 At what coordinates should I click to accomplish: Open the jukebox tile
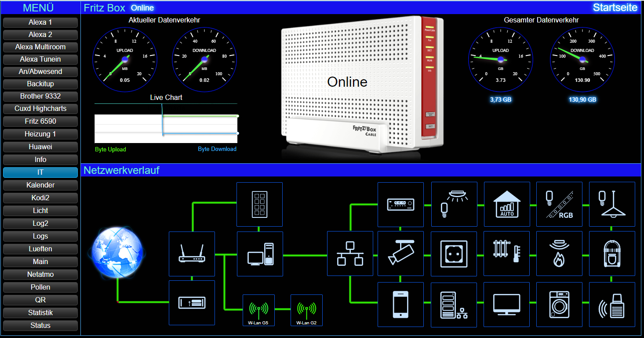pyautogui.click(x=612, y=254)
